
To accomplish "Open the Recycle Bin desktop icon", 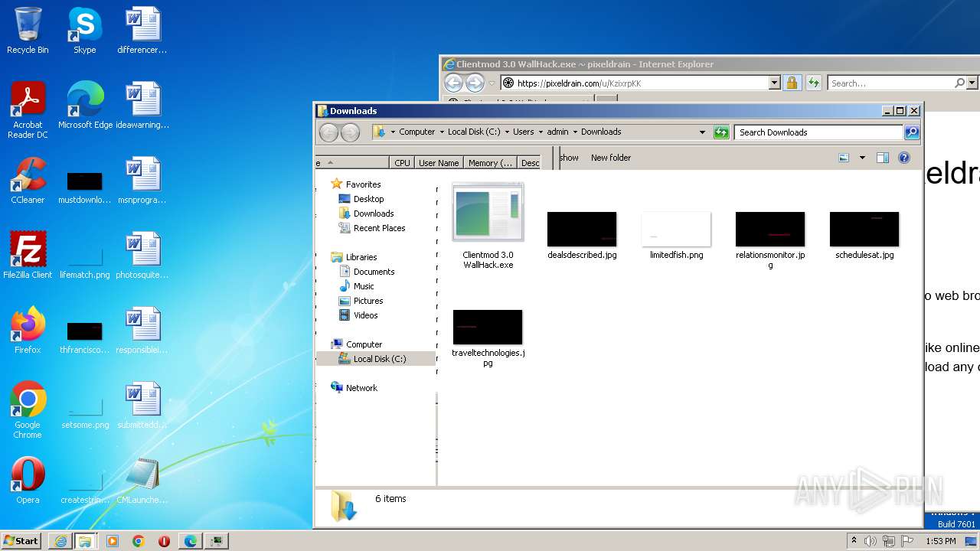I will click(x=28, y=31).
